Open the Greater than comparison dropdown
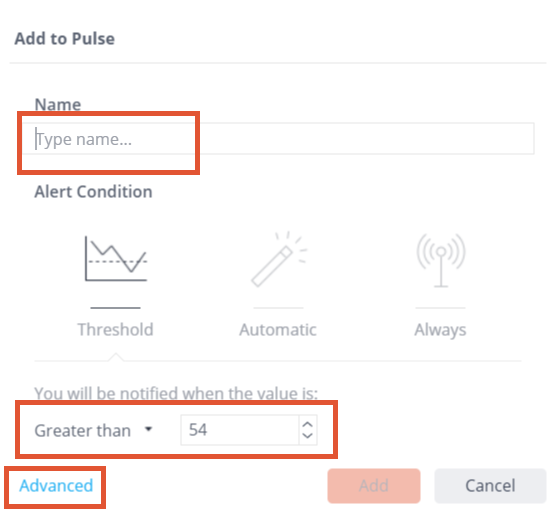 (94, 430)
